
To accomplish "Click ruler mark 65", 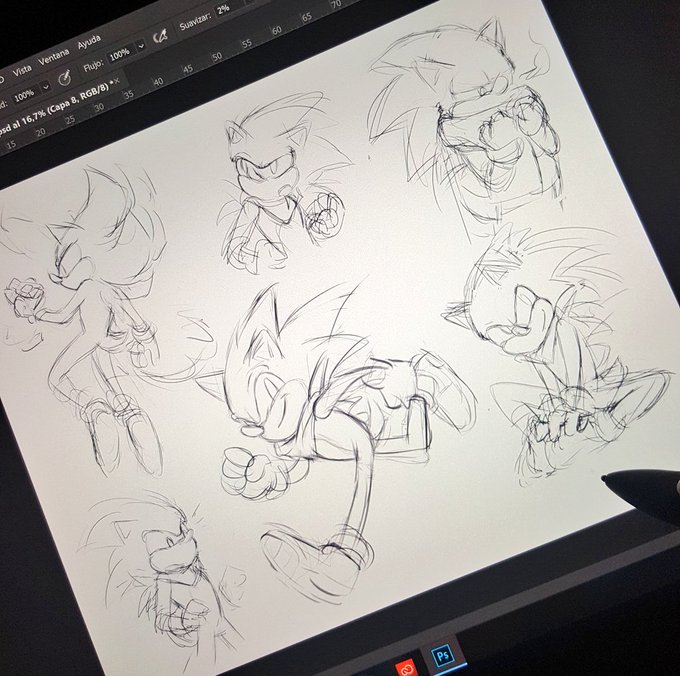I will (x=306, y=17).
